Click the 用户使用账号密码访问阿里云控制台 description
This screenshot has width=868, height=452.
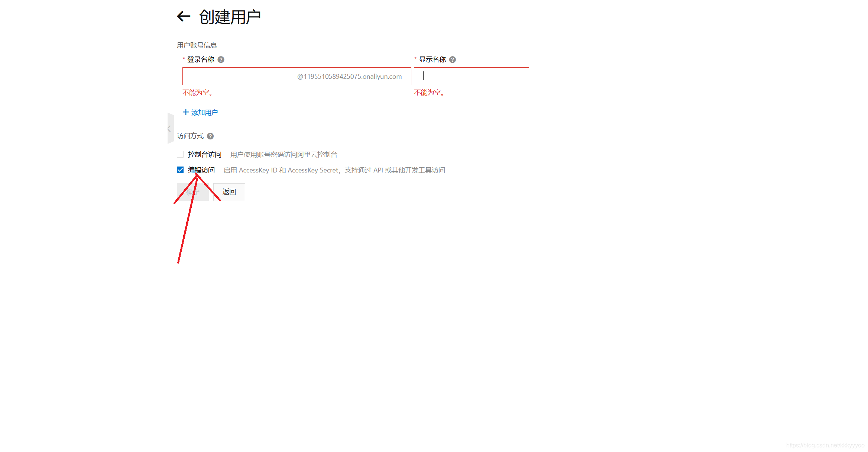284,154
